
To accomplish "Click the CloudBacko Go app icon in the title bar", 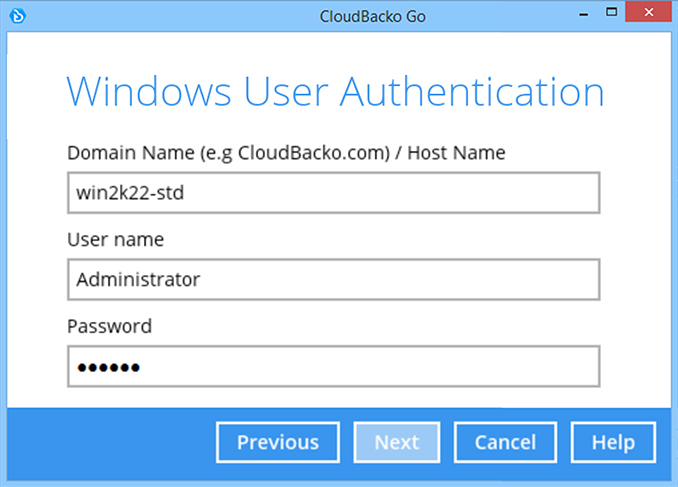I will pos(18,16).
